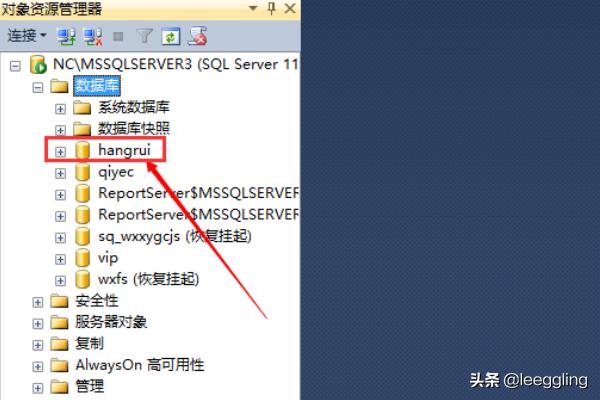Open the panel window position dropdown arrow
This screenshot has width=600, height=400.
point(253,8)
